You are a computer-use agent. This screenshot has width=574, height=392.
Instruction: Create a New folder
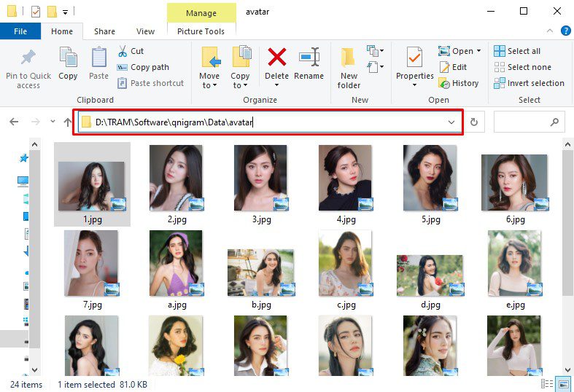coord(349,68)
